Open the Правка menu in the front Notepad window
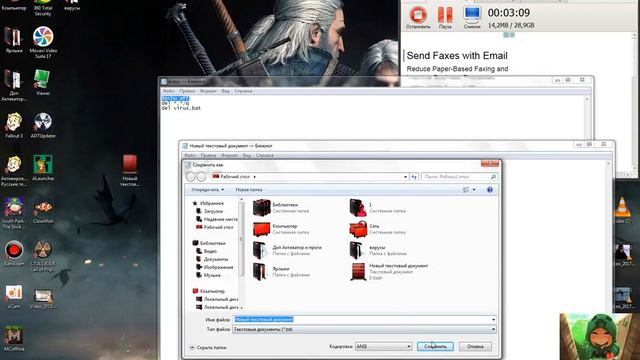The image size is (640, 360). (208, 156)
